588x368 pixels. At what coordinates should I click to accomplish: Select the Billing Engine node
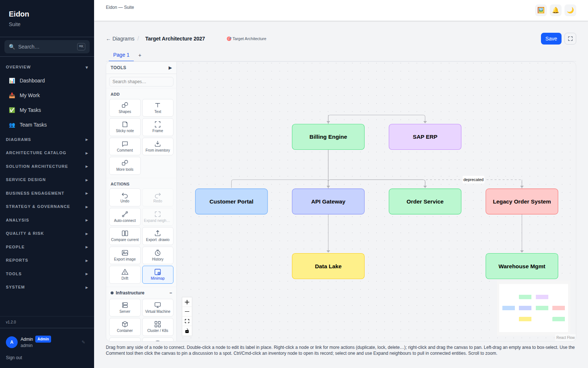[328, 137]
